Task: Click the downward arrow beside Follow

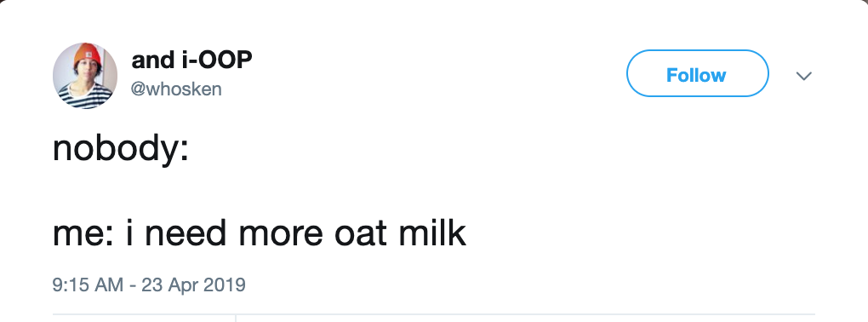Action: click(804, 75)
